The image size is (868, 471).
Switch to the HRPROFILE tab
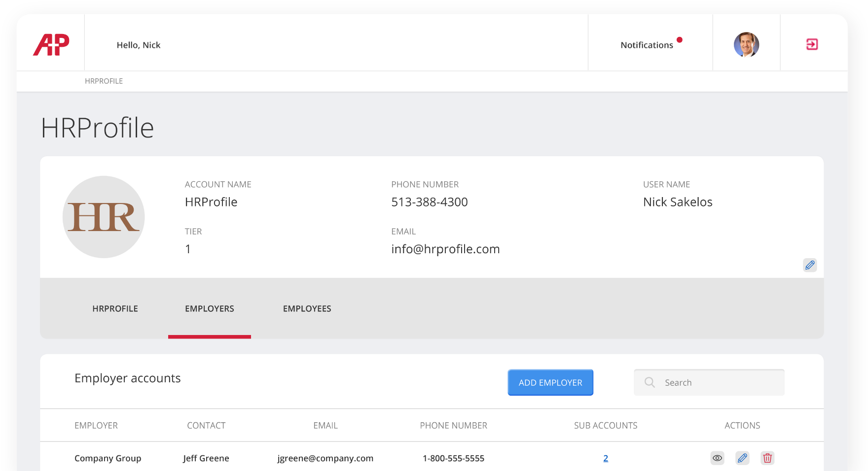click(x=115, y=308)
